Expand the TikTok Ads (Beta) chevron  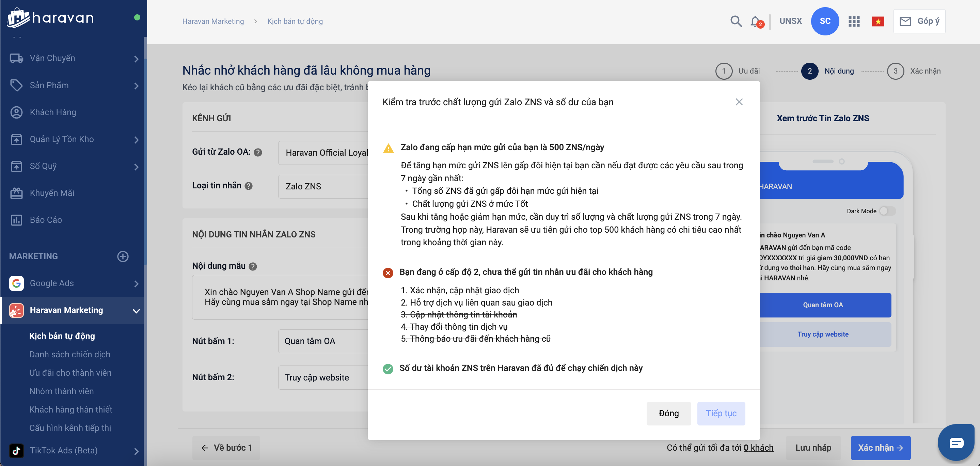136,452
